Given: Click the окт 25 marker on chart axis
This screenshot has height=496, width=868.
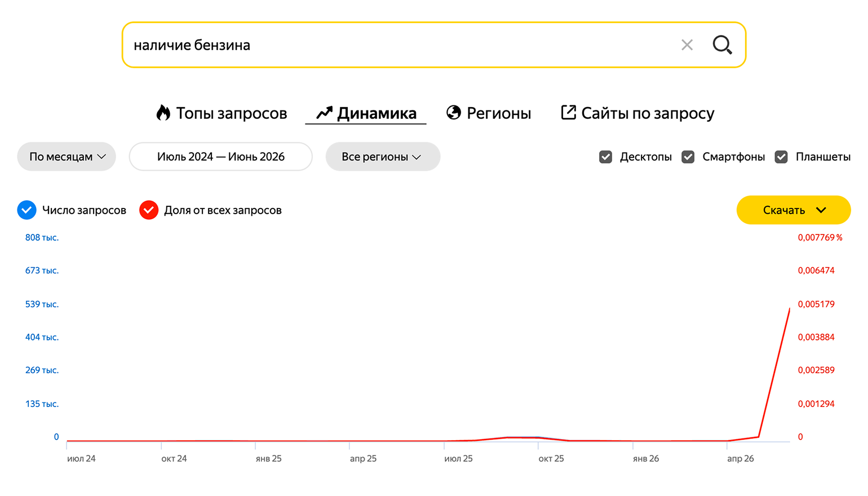Looking at the screenshot, I should click(x=551, y=459).
